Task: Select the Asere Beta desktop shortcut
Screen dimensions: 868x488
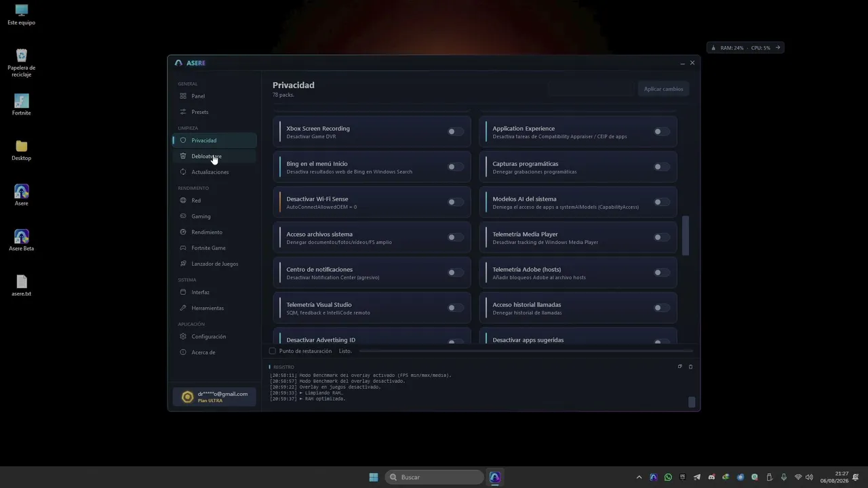Action: click(21, 241)
